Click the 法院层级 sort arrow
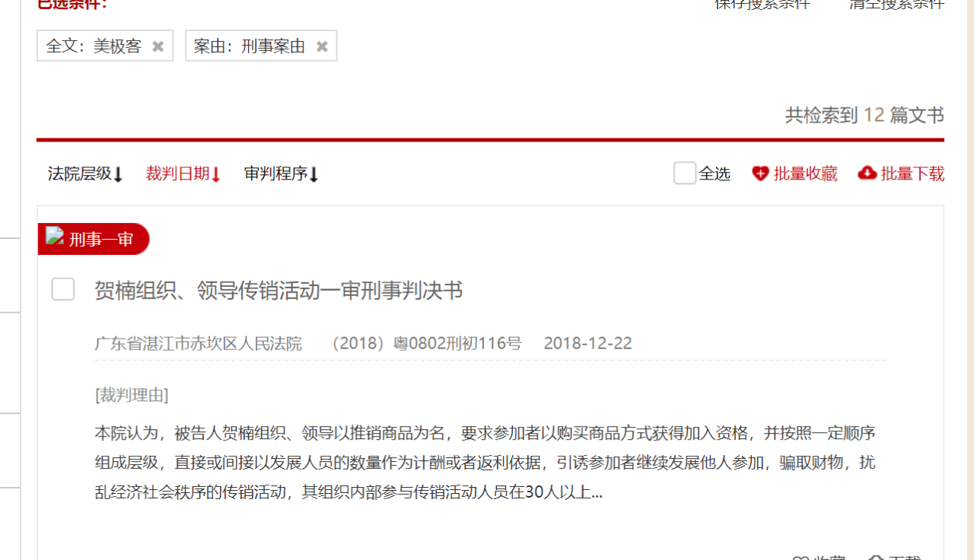The height and width of the screenshot is (560, 974). click(x=118, y=174)
